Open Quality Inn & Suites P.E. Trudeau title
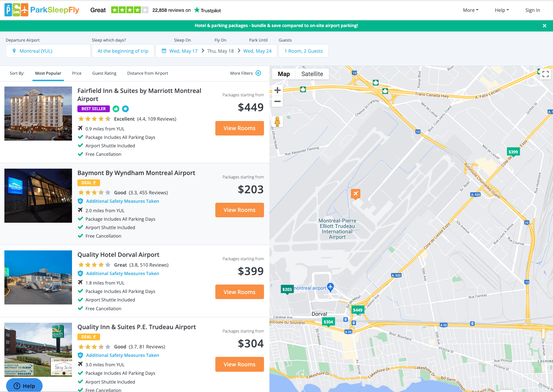 137,327
